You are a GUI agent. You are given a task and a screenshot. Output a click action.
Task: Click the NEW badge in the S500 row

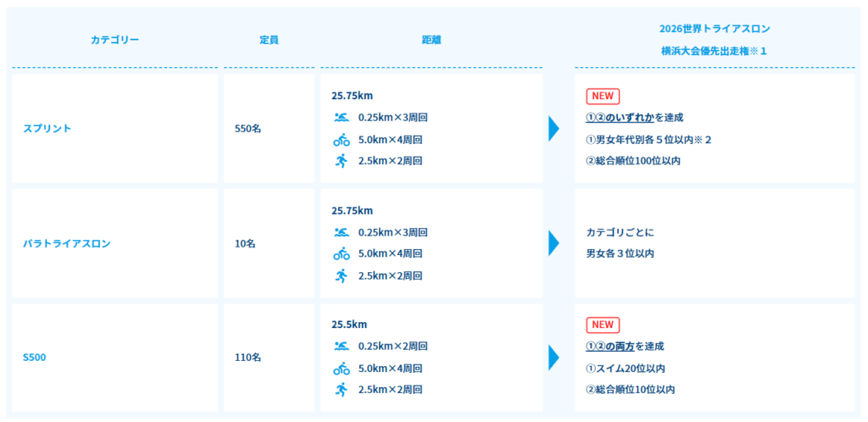click(x=603, y=325)
